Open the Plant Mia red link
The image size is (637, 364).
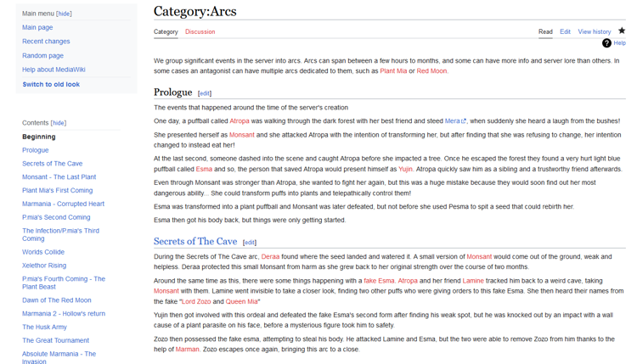pyautogui.click(x=393, y=71)
